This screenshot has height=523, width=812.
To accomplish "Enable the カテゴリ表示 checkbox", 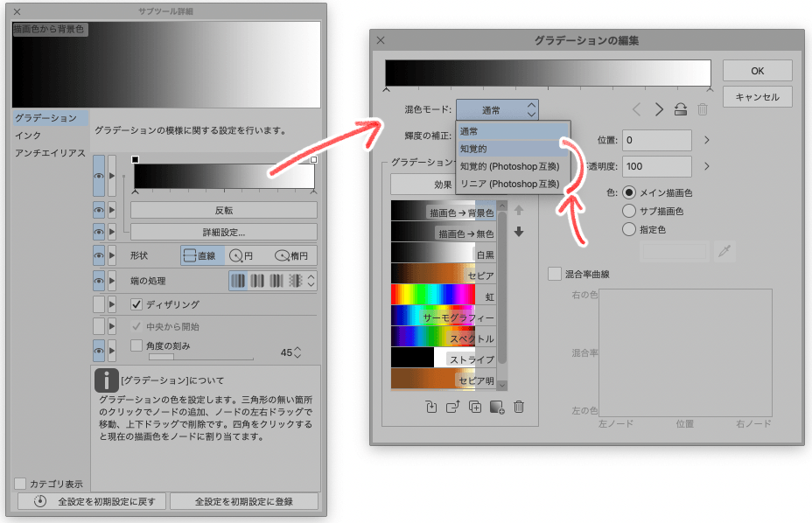I will [x=20, y=484].
